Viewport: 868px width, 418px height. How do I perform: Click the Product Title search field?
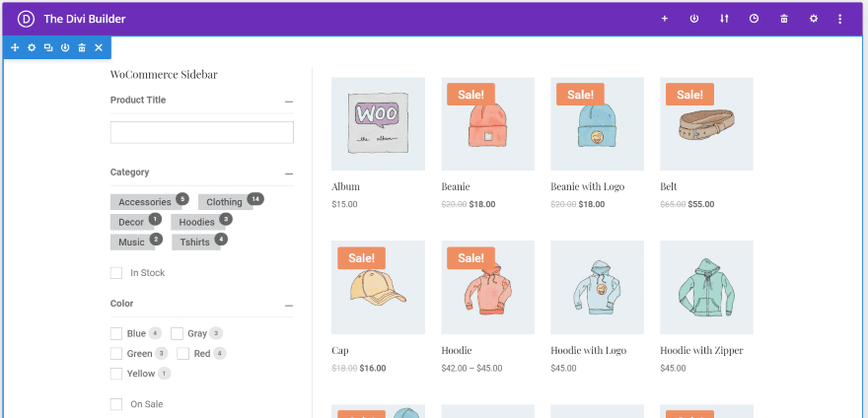(202, 132)
